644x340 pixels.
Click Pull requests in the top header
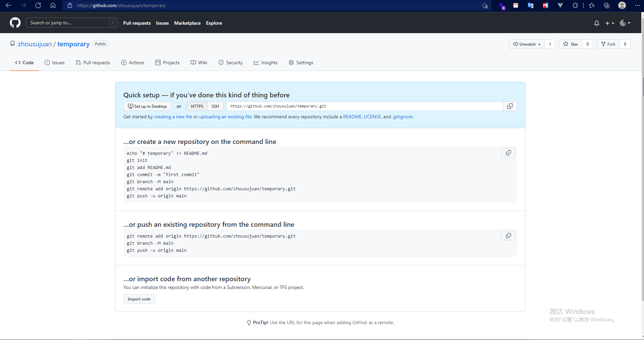137,23
